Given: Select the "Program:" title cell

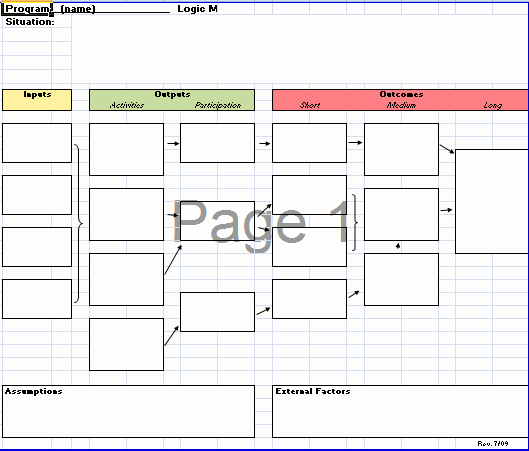Looking at the screenshot, I should pos(27,8).
